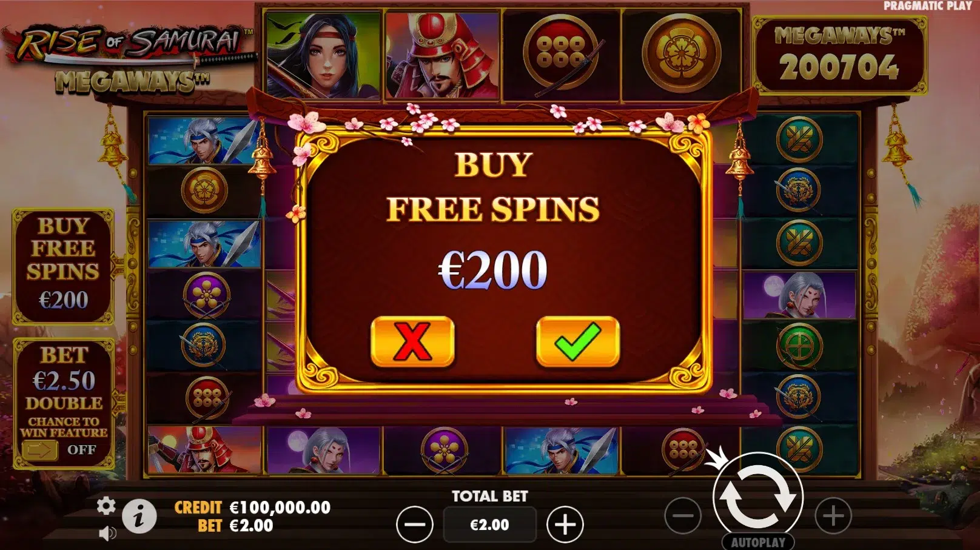The image size is (980, 550).
Task: Click the greyed minus beside spin button
Action: (683, 516)
